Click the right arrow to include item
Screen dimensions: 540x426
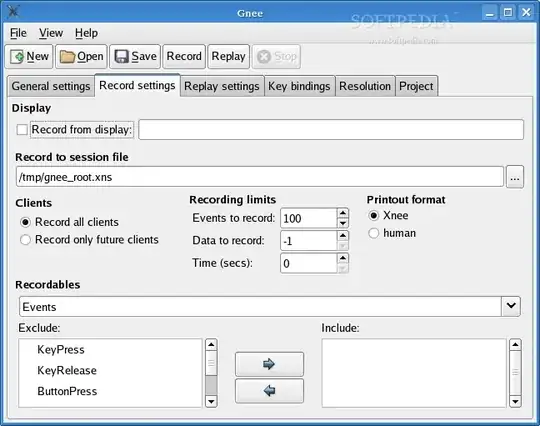pos(269,364)
